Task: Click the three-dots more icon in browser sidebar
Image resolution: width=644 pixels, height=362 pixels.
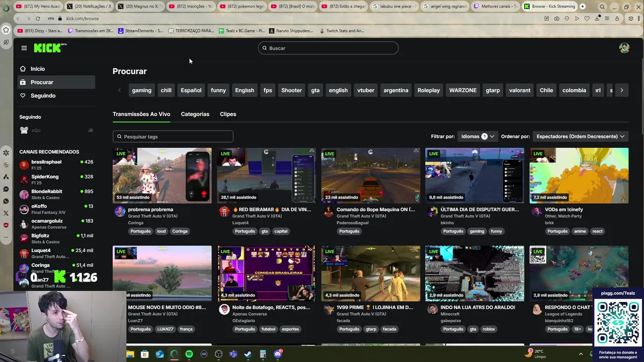Action: [6, 238]
